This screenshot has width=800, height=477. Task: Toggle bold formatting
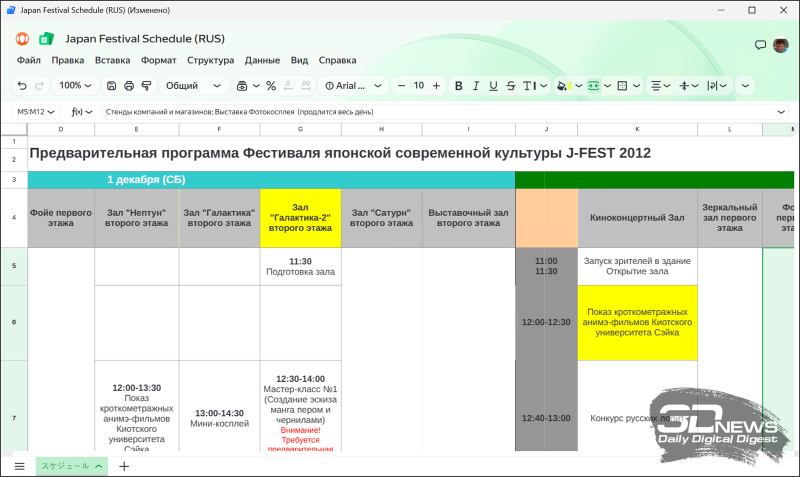[459, 86]
